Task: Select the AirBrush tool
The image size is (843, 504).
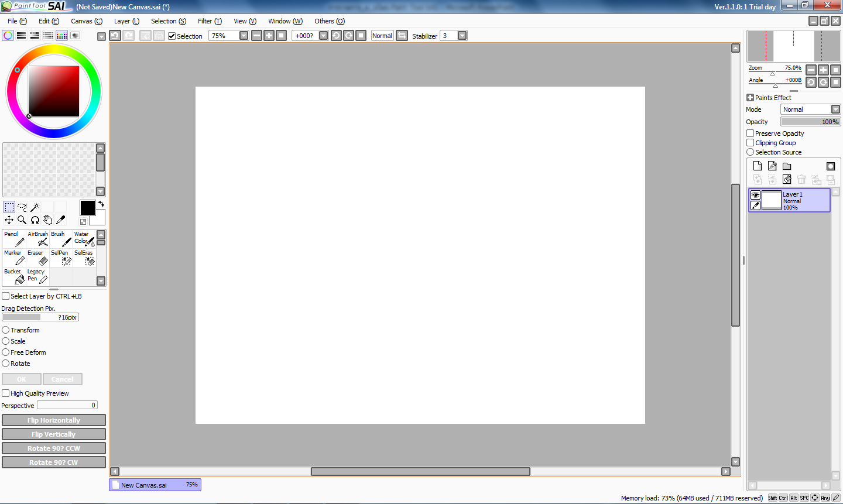Action: click(x=37, y=239)
